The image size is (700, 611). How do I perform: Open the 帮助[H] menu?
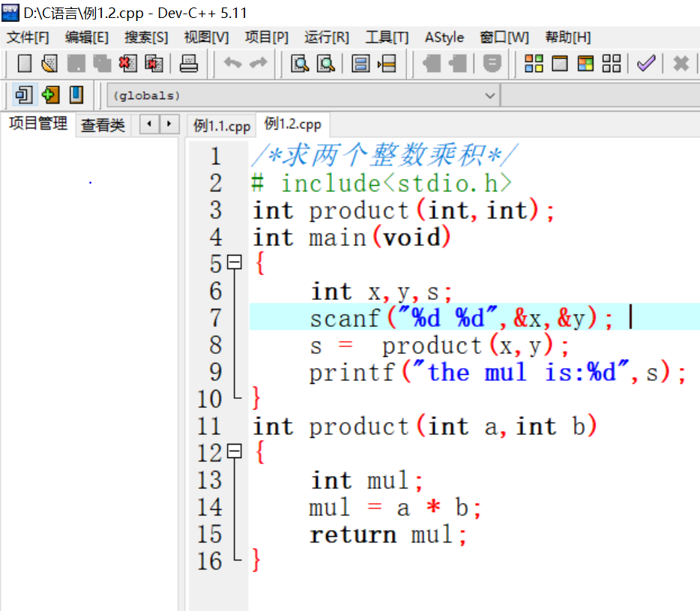(x=568, y=37)
